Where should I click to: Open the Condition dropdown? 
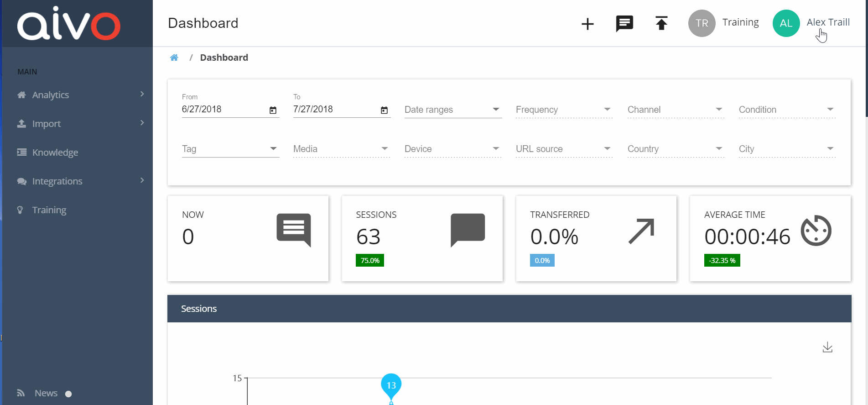[x=787, y=110]
